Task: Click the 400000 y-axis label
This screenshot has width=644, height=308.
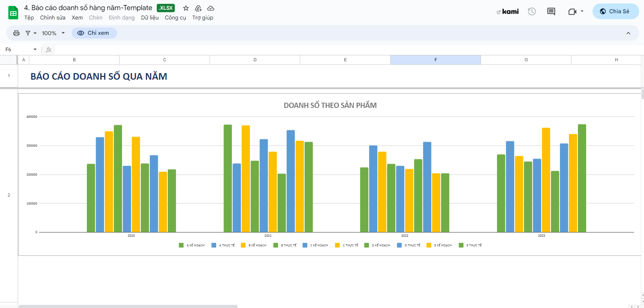Action: click(32, 117)
